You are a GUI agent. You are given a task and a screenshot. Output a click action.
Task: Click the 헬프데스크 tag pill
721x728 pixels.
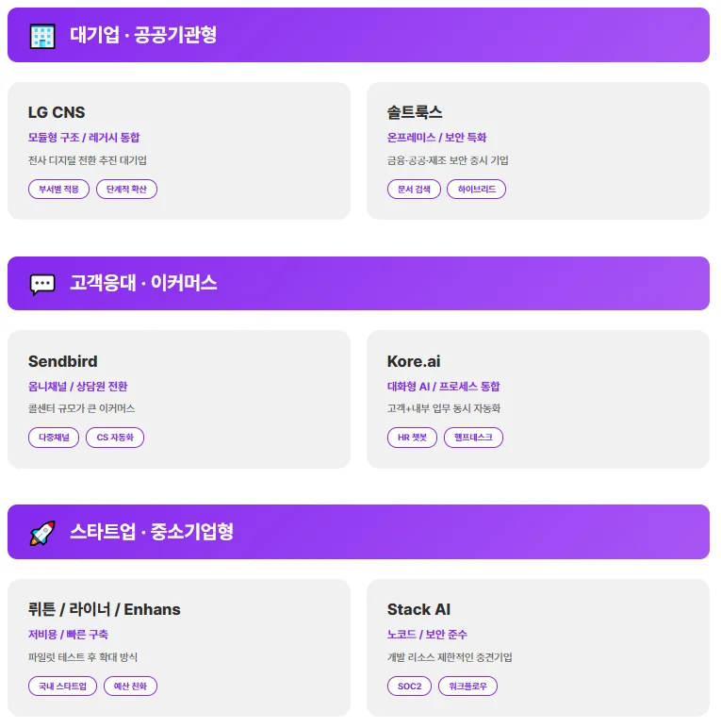[x=473, y=438]
